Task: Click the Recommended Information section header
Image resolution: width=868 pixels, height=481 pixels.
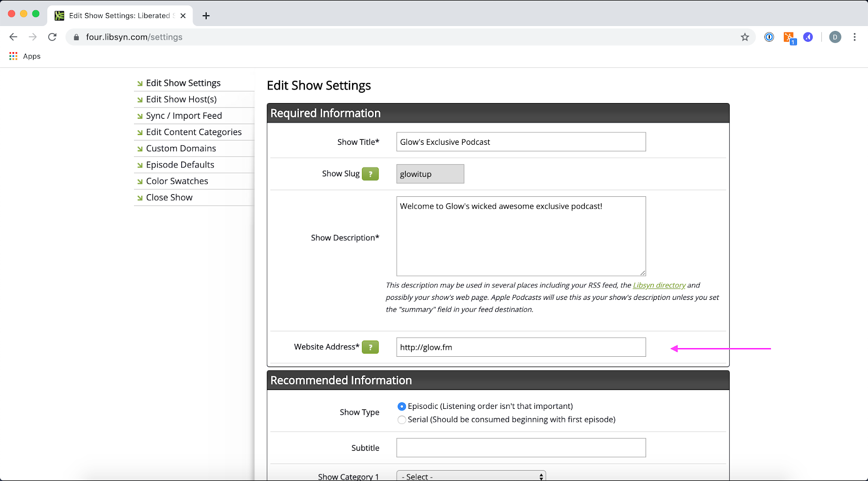Action: click(x=498, y=380)
